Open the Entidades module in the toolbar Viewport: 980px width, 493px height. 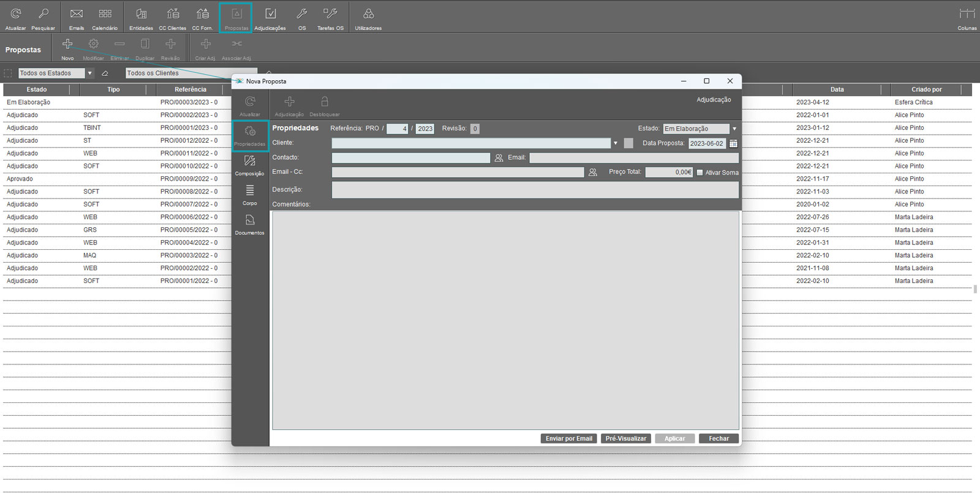[x=141, y=18]
